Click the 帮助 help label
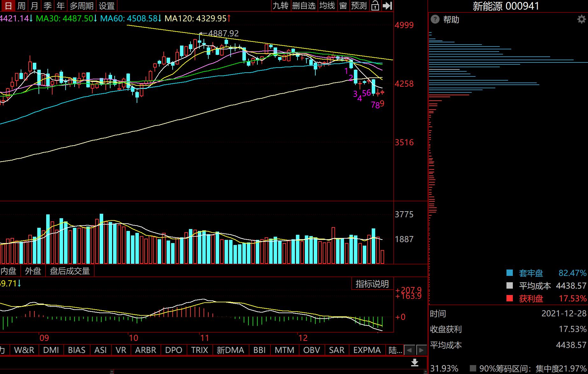Viewport: 588px width, 374px height. pos(451,19)
